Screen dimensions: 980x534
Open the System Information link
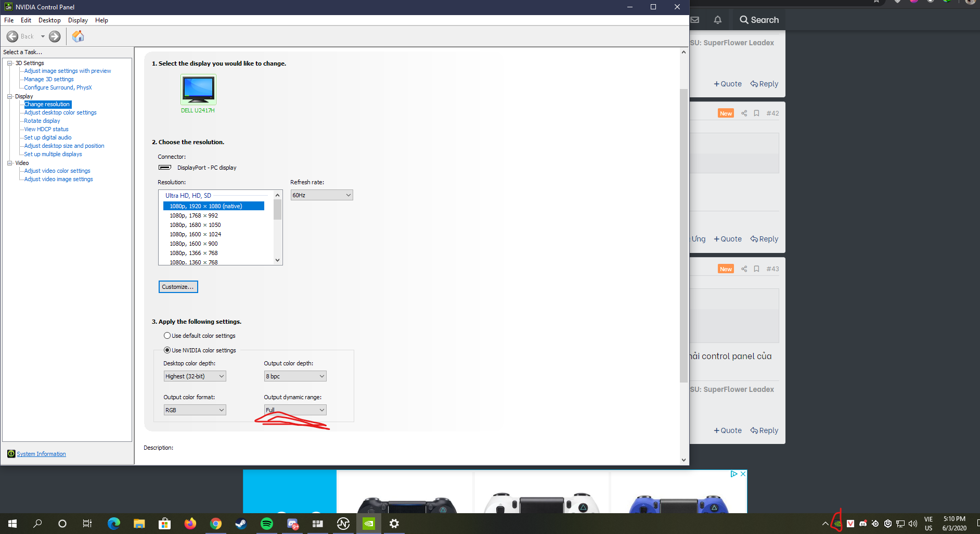click(x=41, y=454)
